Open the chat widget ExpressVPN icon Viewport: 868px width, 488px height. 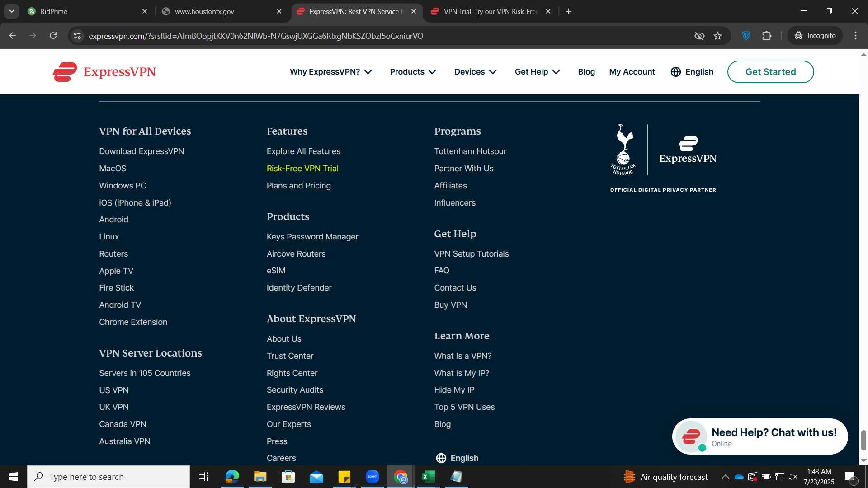(691, 436)
